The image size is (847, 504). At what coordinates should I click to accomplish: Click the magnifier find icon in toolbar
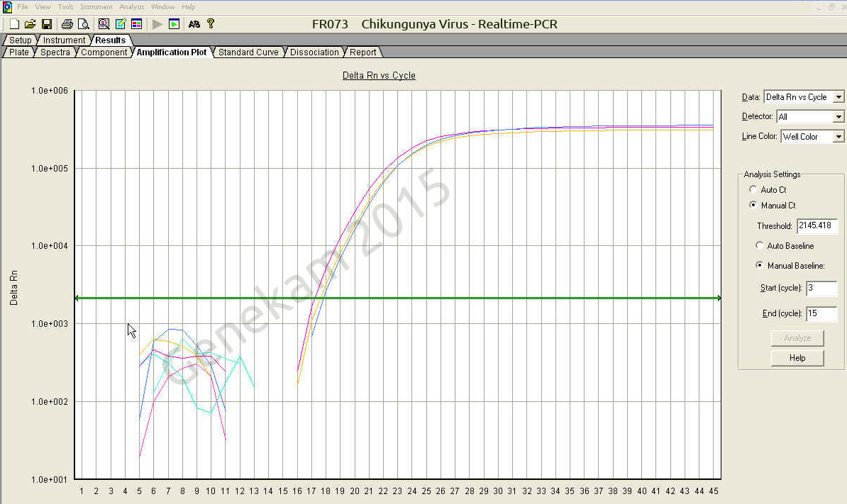coord(104,24)
